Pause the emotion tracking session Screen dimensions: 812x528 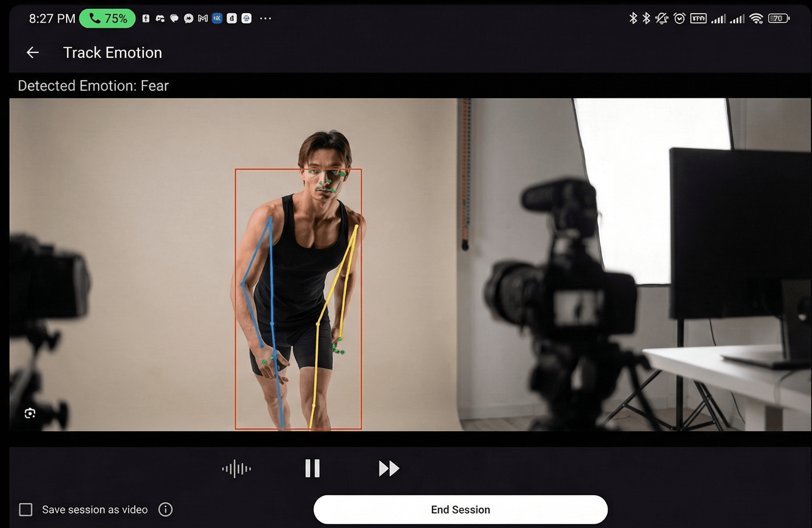pos(312,469)
